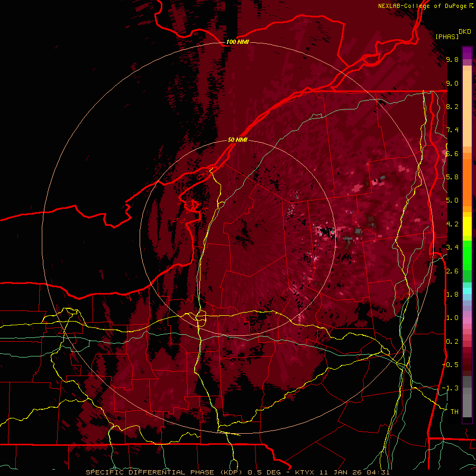Click the KTYX radar site identifier in footer
Viewport: 476px width, 476px height.
(305, 472)
